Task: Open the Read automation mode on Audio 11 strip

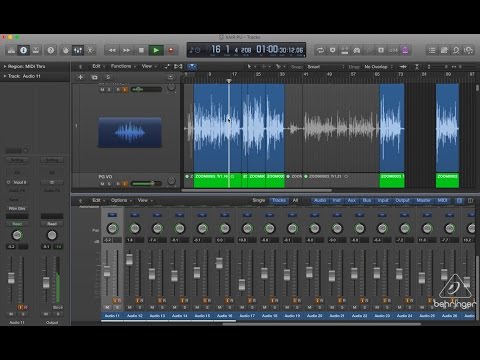Action: tap(17, 224)
